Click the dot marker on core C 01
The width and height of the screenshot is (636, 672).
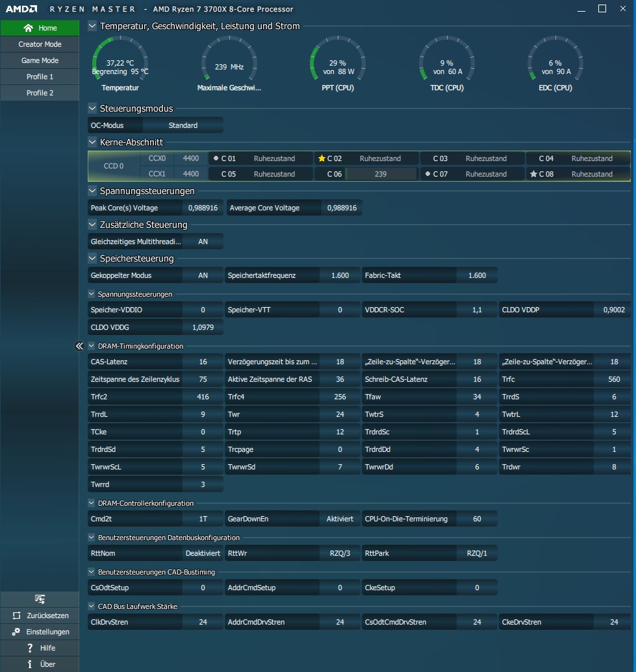coord(216,158)
